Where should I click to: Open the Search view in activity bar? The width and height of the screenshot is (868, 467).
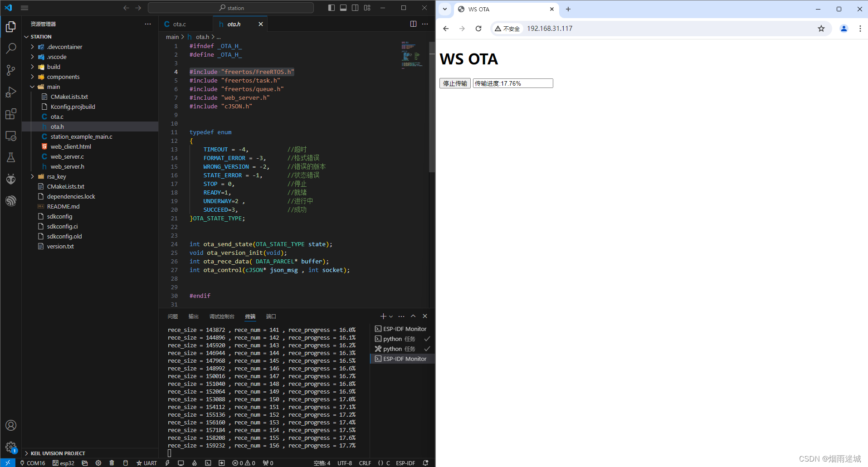coord(11,48)
